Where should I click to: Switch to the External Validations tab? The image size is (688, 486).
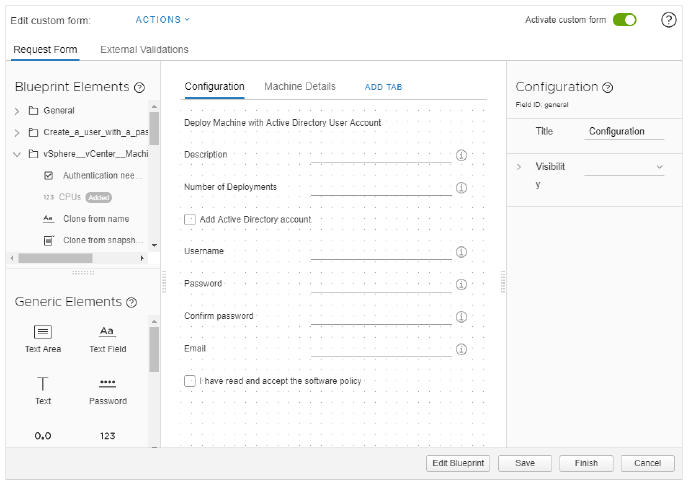pos(144,49)
